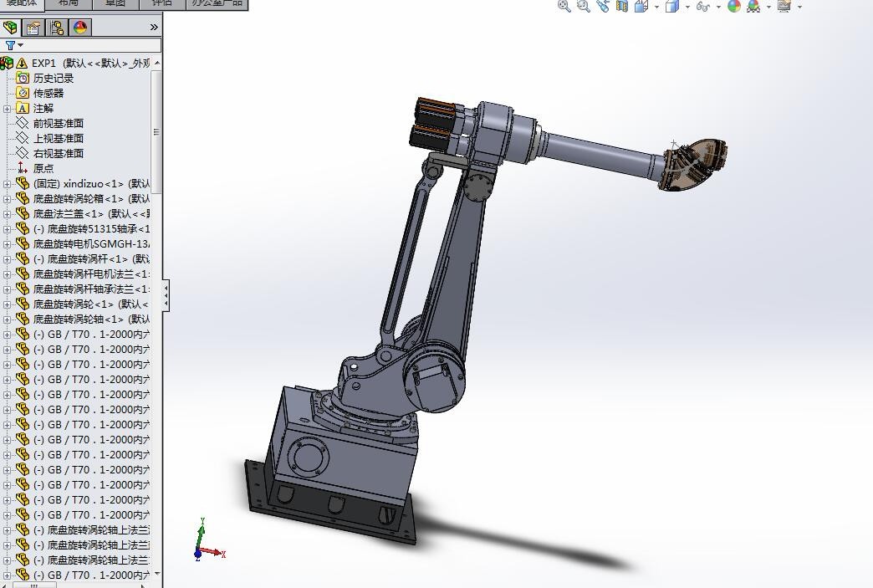Open the FeatureManager design tree tab
Viewport: 873px width, 588px height.
pos(11,28)
